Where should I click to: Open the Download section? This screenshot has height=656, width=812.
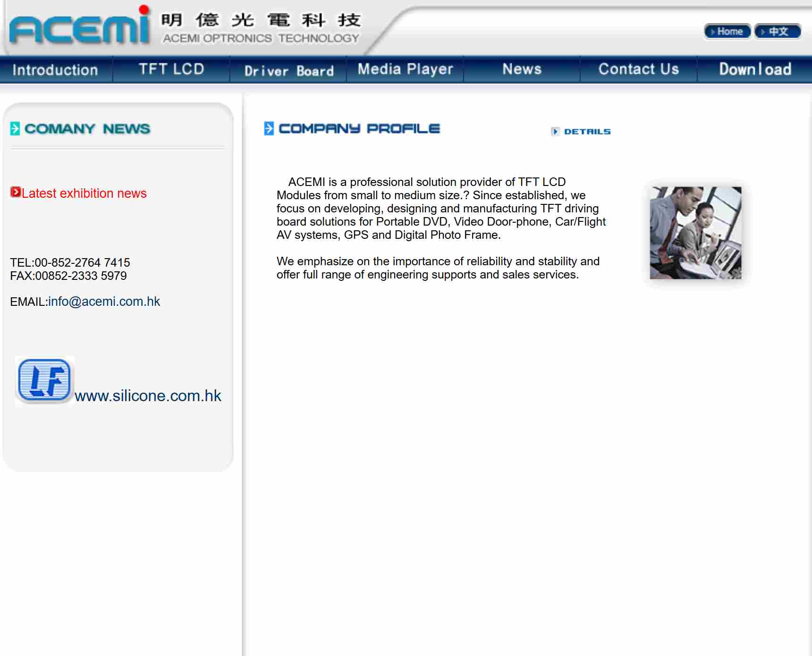click(x=755, y=69)
